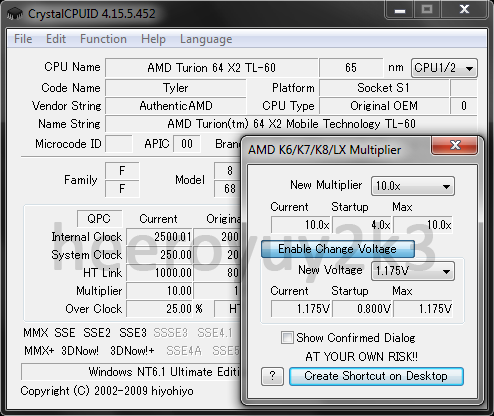
Task: Click the 65 nm process field
Action: click(x=351, y=68)
